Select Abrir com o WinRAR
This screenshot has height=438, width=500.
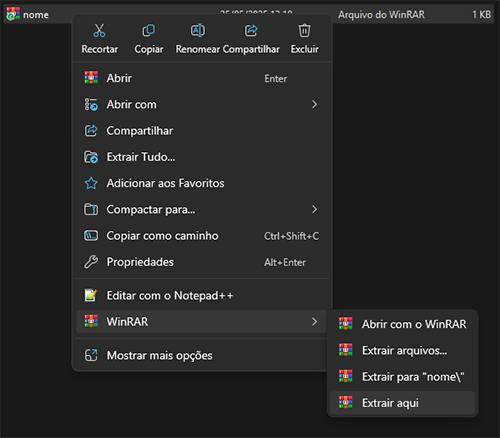[402, 324]
